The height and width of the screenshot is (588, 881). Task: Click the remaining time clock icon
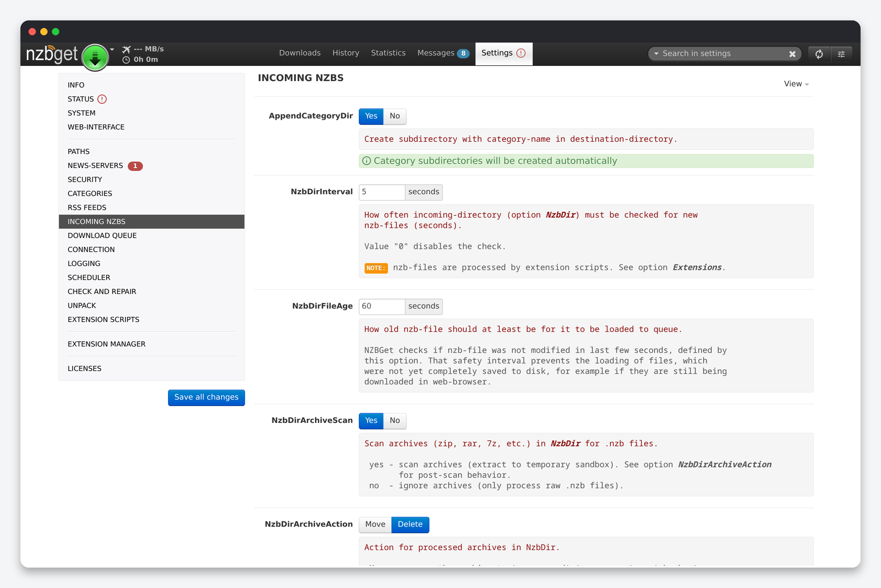[x=126, y=60]
